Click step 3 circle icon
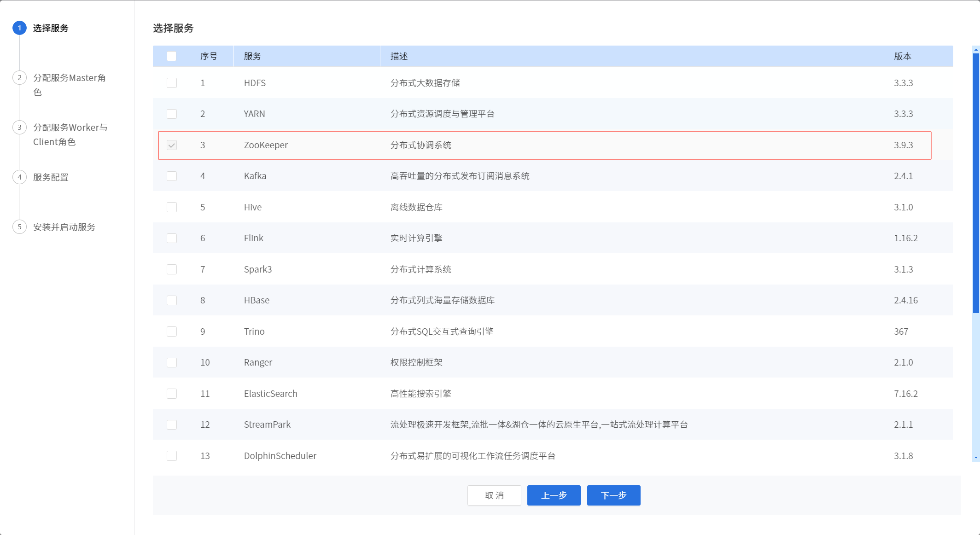Viewport: 980px width, 535px height. [19, 128]
